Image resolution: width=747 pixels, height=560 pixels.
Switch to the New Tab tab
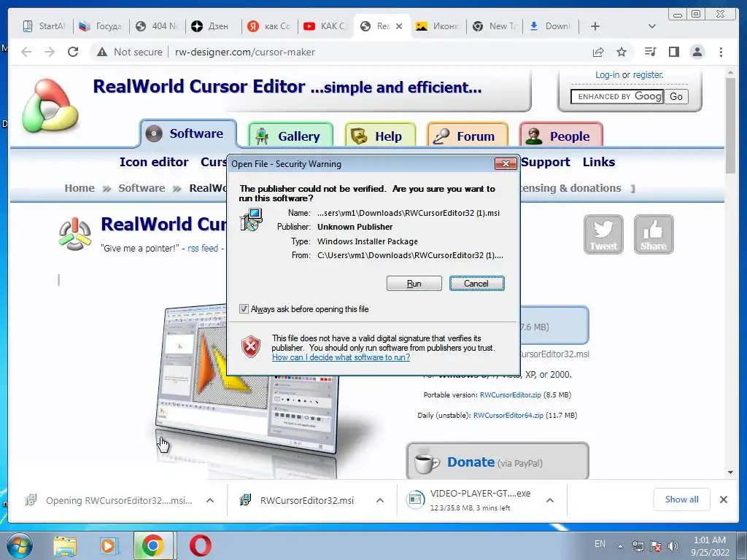pyautogui.click(x=494, y=26)
